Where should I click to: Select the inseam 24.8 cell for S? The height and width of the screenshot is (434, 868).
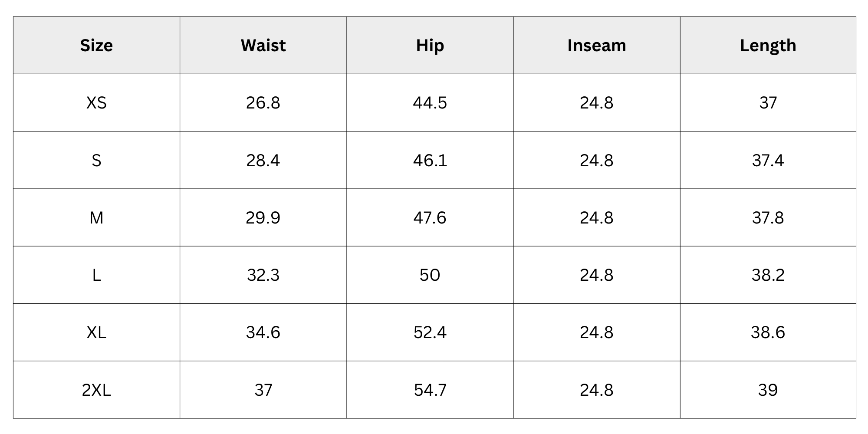tap(596, 161)
